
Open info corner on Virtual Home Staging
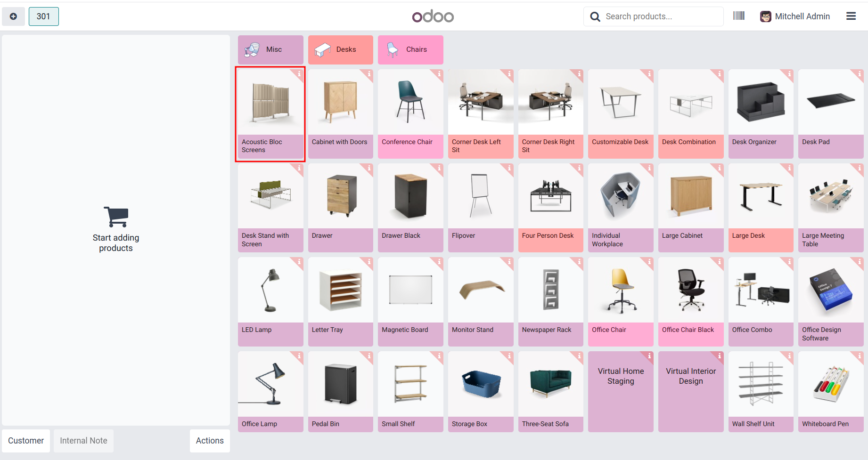[649, 356]
